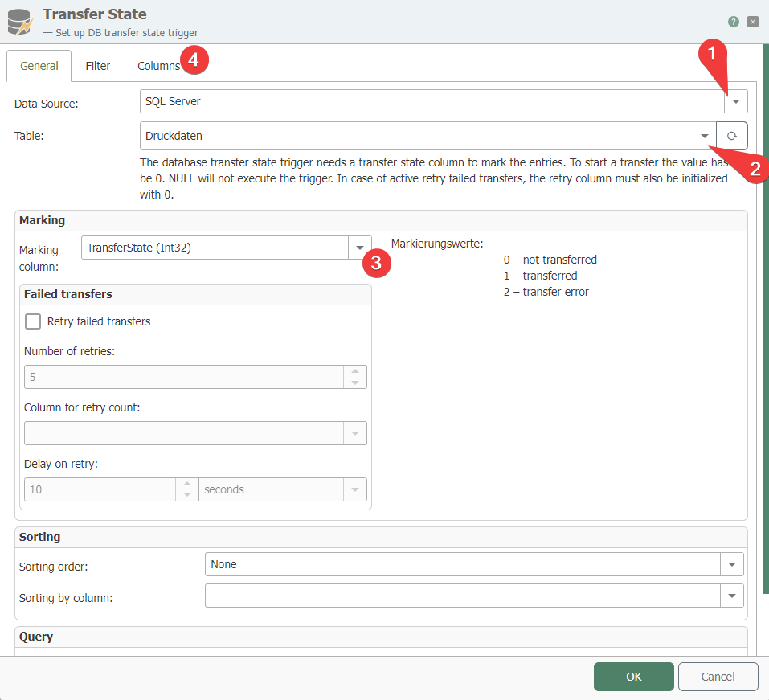Click the help question mark icon
The image size is (769, 700).
(x=733, y=22)
